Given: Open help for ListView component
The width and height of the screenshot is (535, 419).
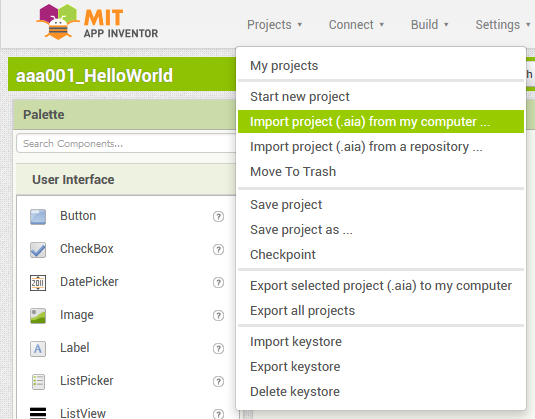Looking at the screenshot, I should pos(218,414).
